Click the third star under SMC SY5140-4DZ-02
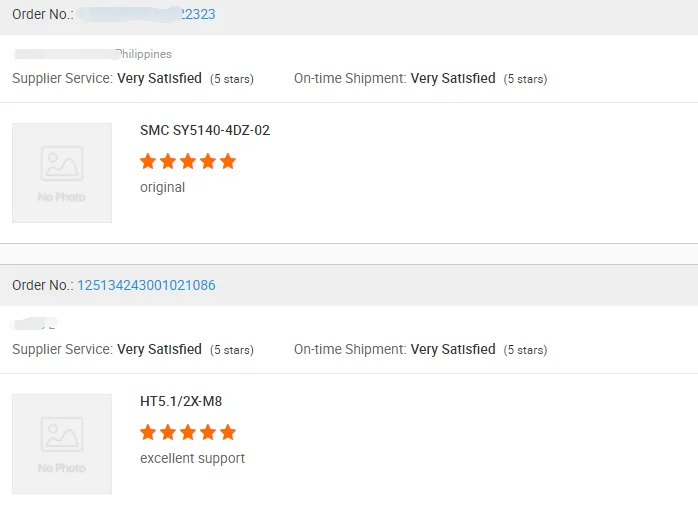 [x=188, y=161]
